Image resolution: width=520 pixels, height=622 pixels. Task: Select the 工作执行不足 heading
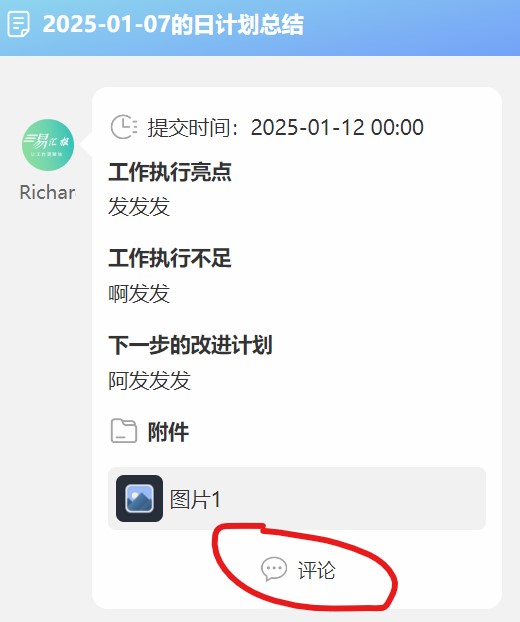(x=170, y=258)
